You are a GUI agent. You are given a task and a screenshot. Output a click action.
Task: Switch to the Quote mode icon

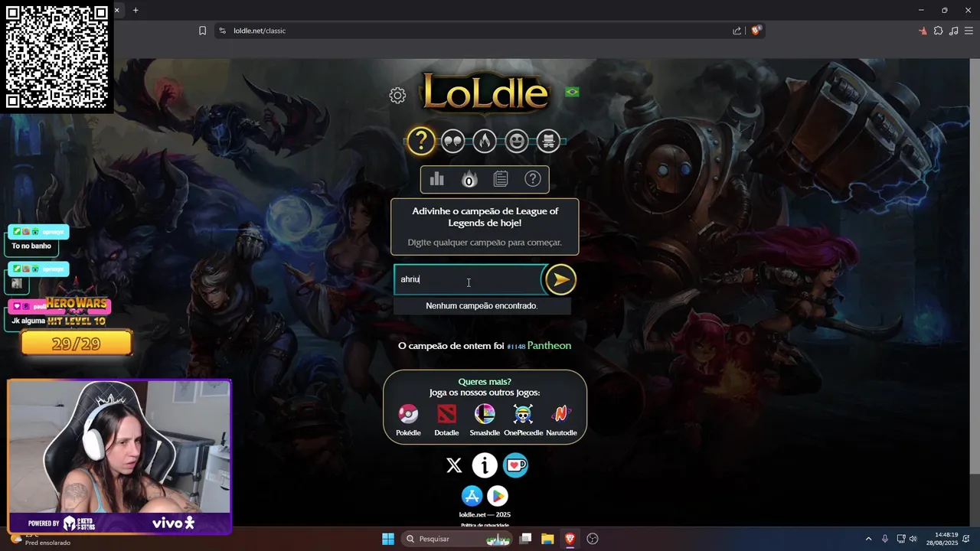click(x=452, y=141)
